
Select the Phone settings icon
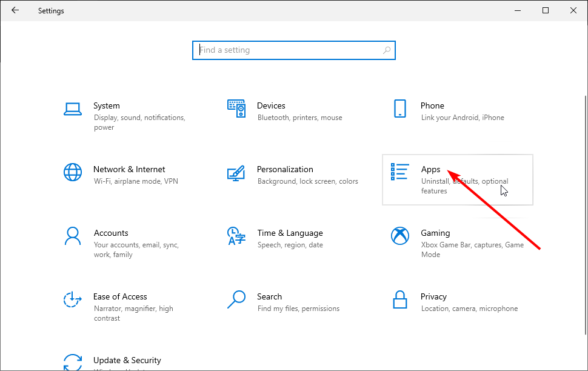pyautogui.click(x=399, y=108)
